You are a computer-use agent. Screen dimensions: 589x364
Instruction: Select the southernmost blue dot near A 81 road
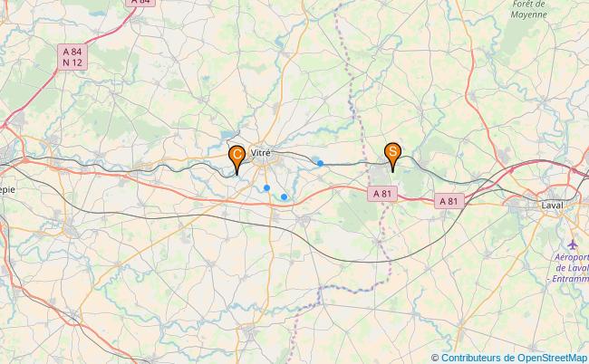(x=284, y=196)
